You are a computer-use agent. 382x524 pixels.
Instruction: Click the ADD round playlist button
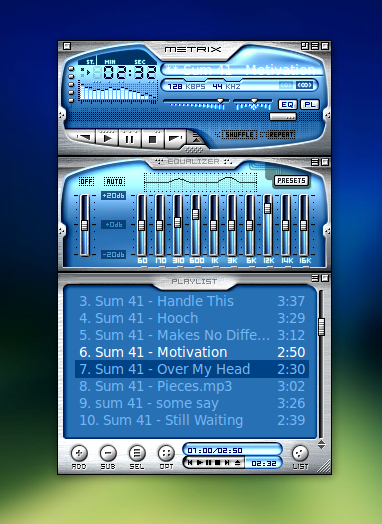(x=79, y=453)
